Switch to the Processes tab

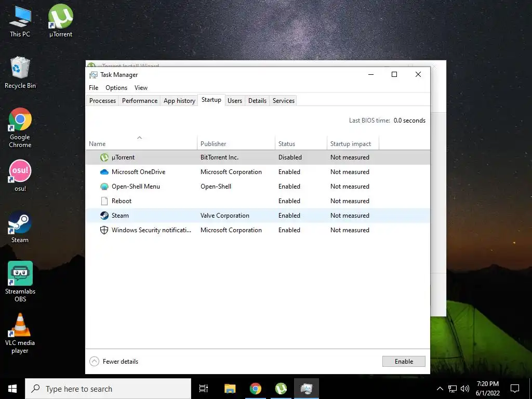(102, 101)
